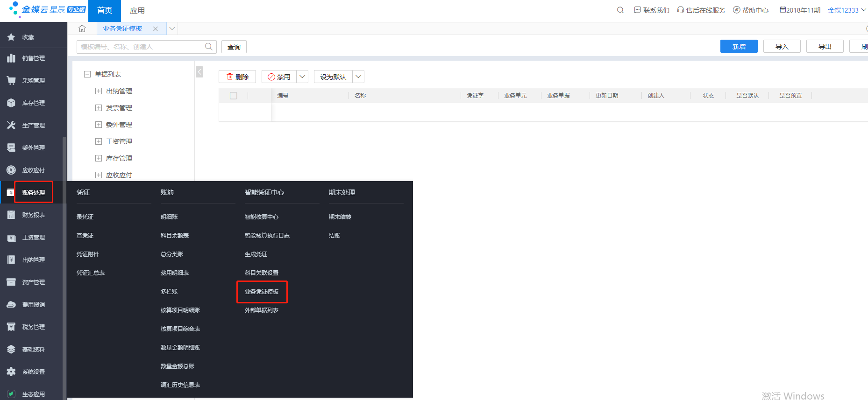The width and height of the screenshot is (868, 400).
Task: Tick the select-all checkbox in table header
Action: pos(234,96)
